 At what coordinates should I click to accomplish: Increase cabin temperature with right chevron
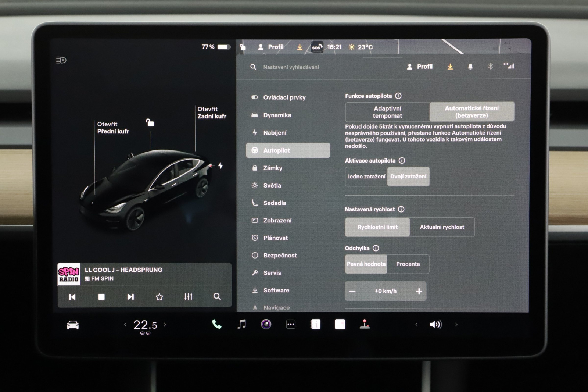click(x=165, y=325)
